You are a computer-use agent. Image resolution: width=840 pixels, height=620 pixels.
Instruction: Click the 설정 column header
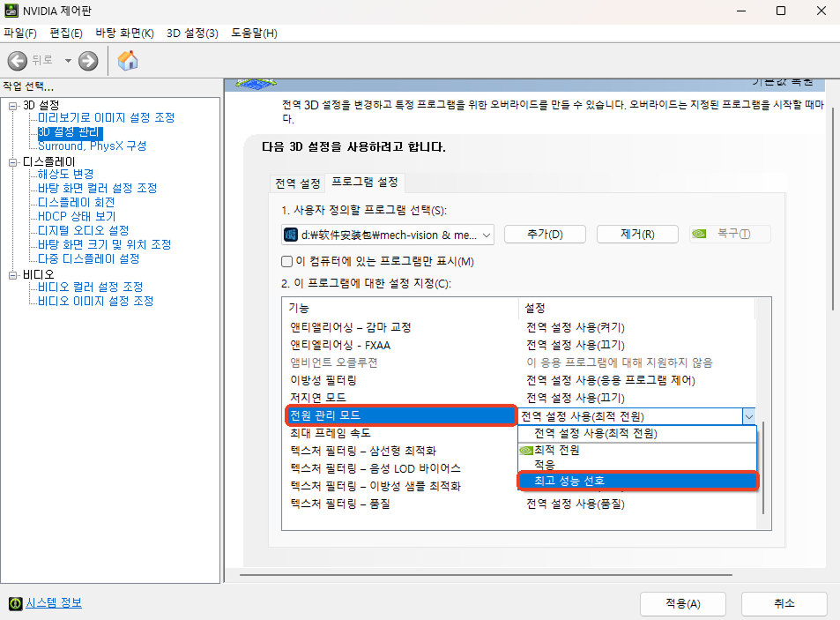coord(636,308)
